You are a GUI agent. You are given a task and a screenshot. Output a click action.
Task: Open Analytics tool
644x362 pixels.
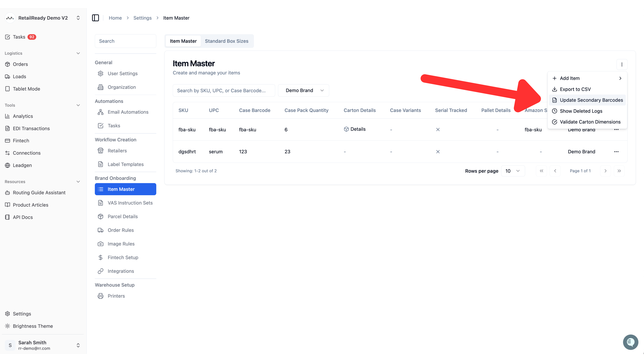coord(19,116)
